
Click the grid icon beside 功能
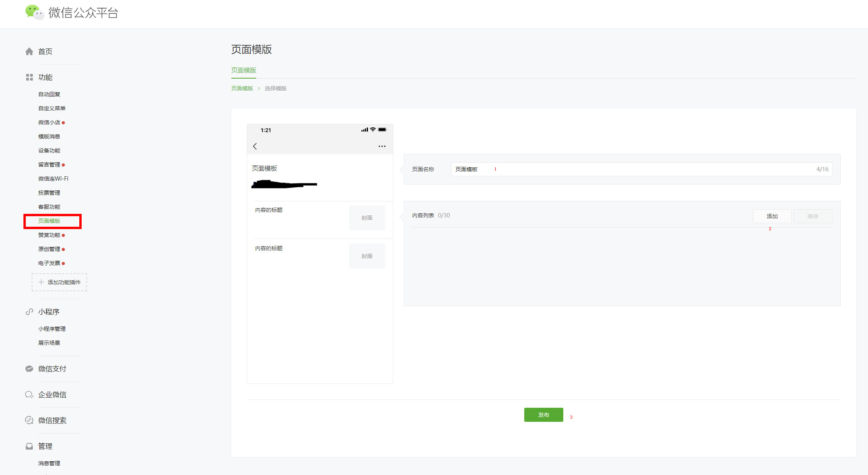(x=29, y=77)
